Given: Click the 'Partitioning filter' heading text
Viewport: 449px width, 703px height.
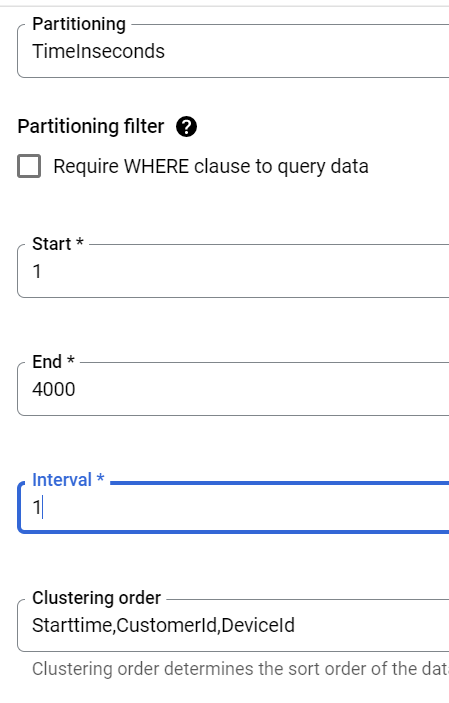Looking at the screenshot, I should 91,126.
